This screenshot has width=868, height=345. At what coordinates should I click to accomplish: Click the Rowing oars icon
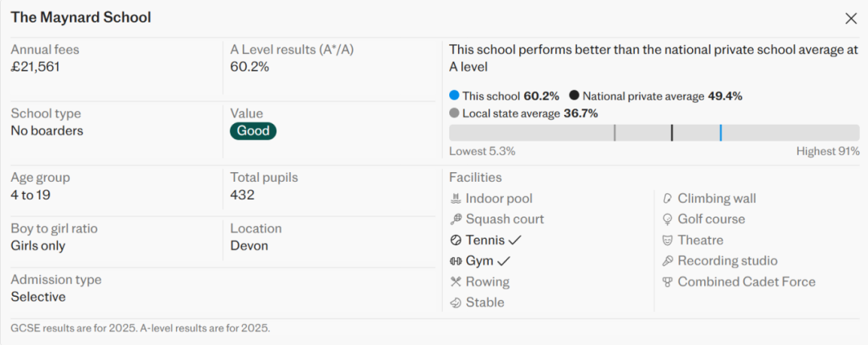[456, 281]
